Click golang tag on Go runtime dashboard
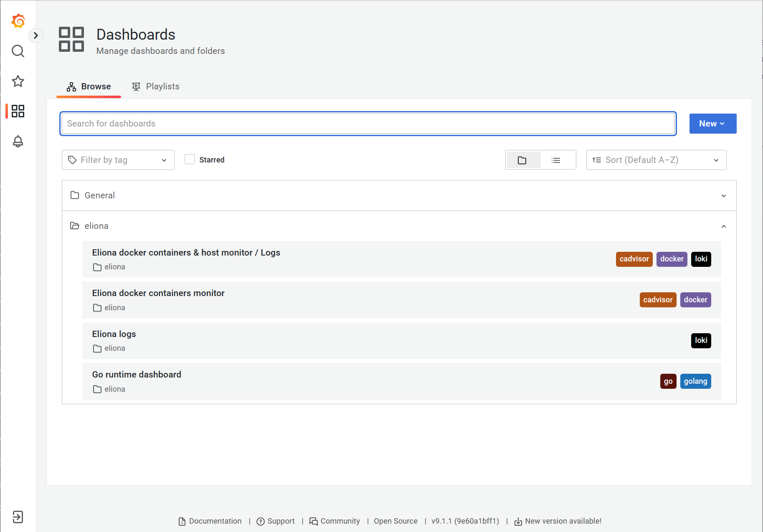Screen dimensions: 763x532 [695, 381]
